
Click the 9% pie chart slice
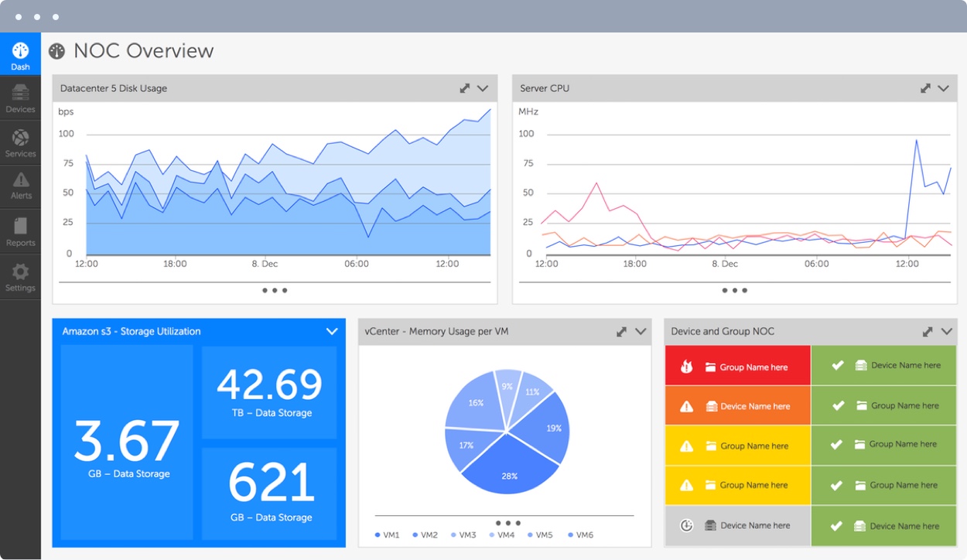click(507, 393)
